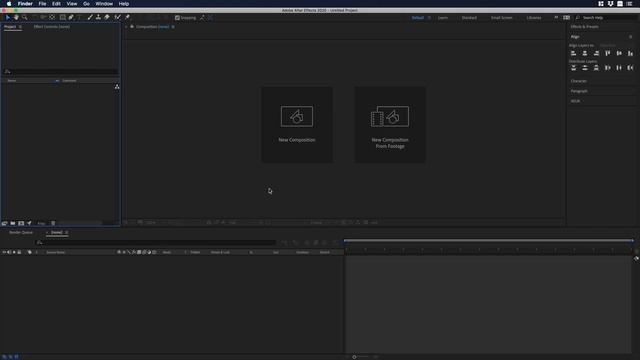Image resolution: width=640 pixels, height=360 pixels.
Task: Select the Selection arrow tool
Action: coord(8,18)
